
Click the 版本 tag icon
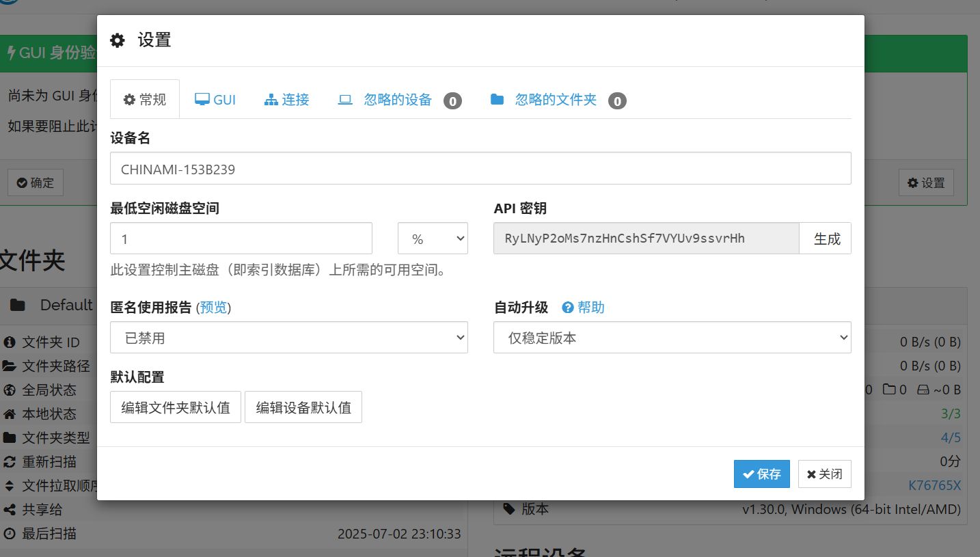tap(509, 509)
